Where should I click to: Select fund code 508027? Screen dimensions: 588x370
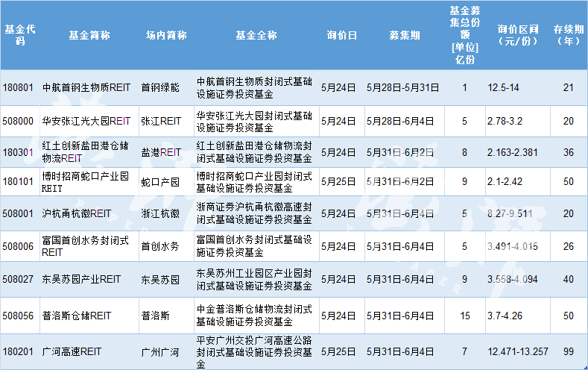tap(18, 279)
